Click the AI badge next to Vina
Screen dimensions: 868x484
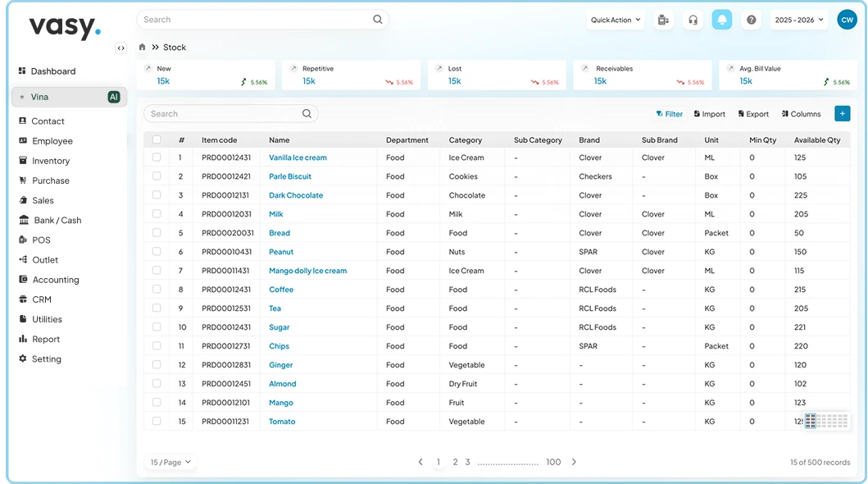point(113,97)
